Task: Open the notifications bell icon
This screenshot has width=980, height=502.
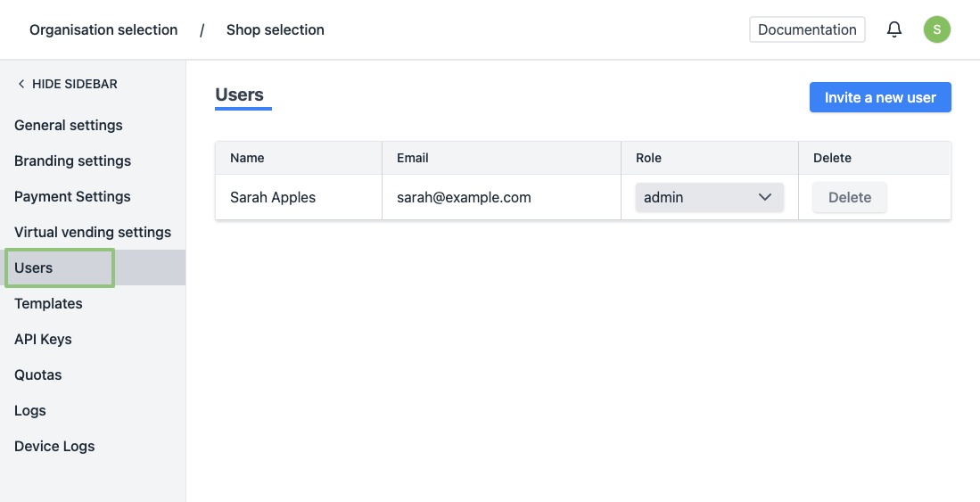Action: [x=894, y=29]
